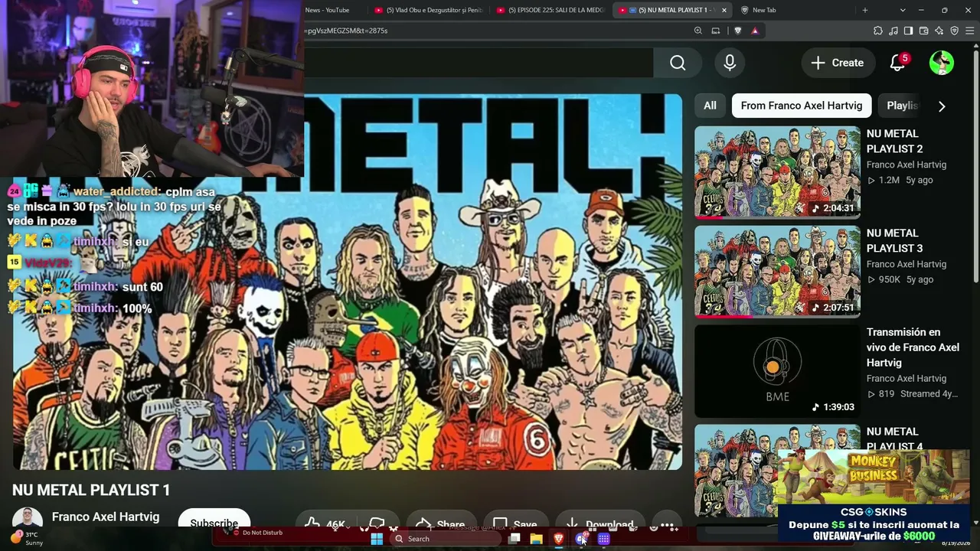Switch to the EPISODE 225 tab
This screenshot has height=551, width=980.
pos(550,10)
